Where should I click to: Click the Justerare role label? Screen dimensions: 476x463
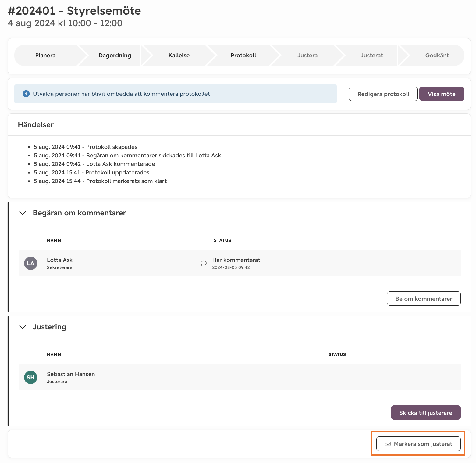click(x=57, y=382)
